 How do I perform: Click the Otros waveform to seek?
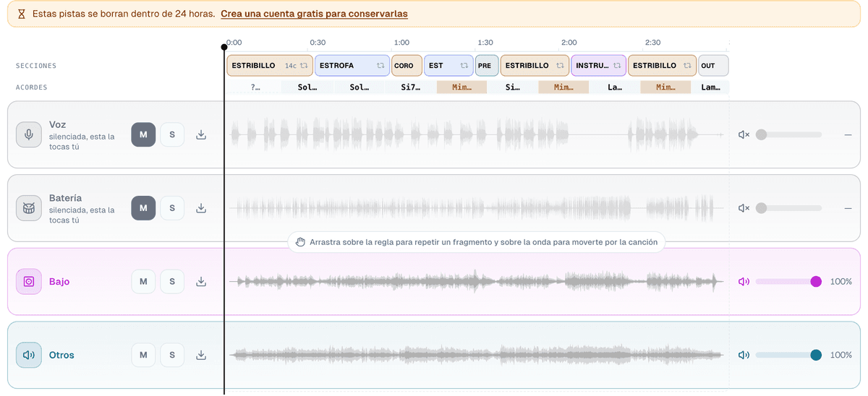click(x=477, y=355)
